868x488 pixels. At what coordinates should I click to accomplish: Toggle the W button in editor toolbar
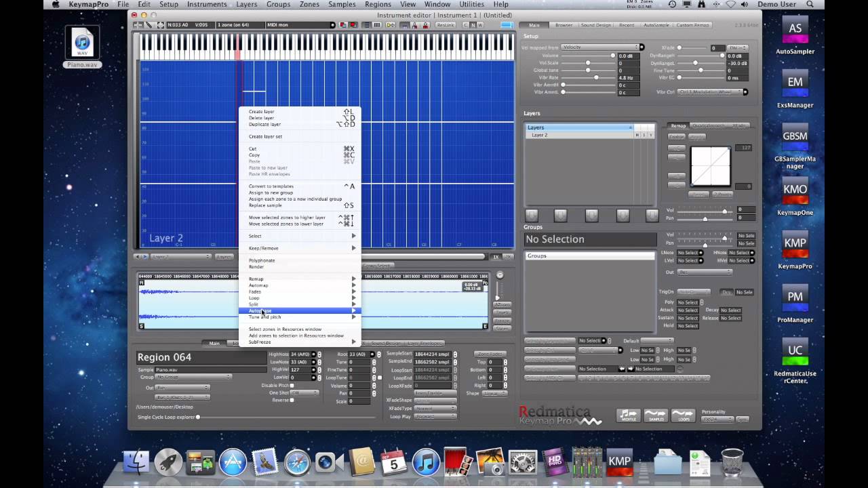(x=480, y=25)
